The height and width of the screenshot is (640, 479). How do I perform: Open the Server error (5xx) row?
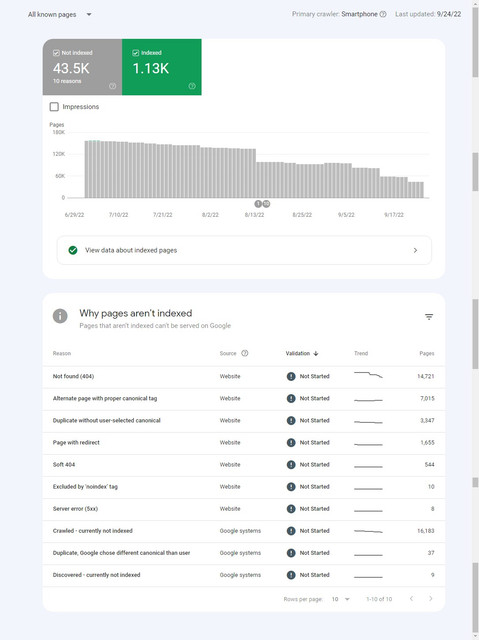coord(244,509)
